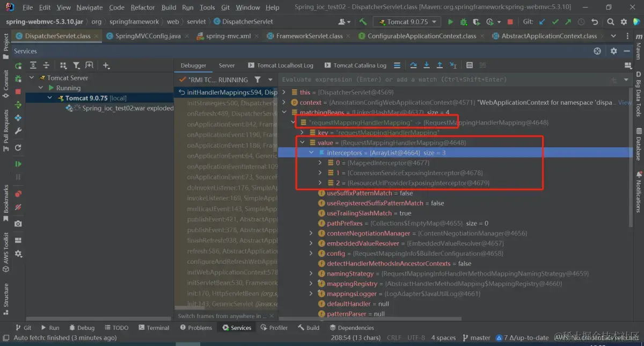Switch to spring-mvc.xml editor tab
Viewport: 644px width, 346px height.
228,36
